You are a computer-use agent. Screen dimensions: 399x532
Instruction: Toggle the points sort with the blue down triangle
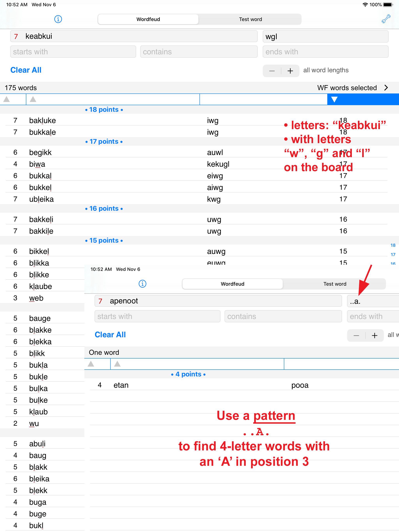[x=334, y=99]
